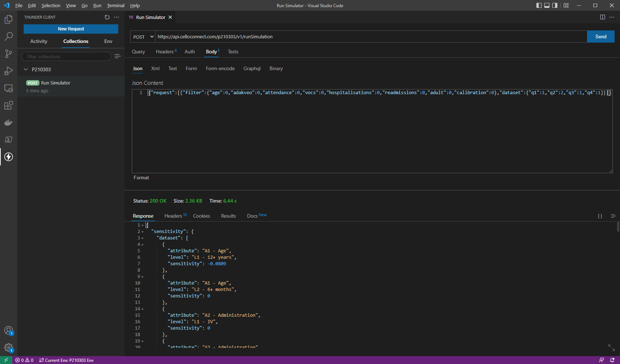Open the Source Control view icon
This screenshot has width=620, height=364.
[x=9, y=54]
